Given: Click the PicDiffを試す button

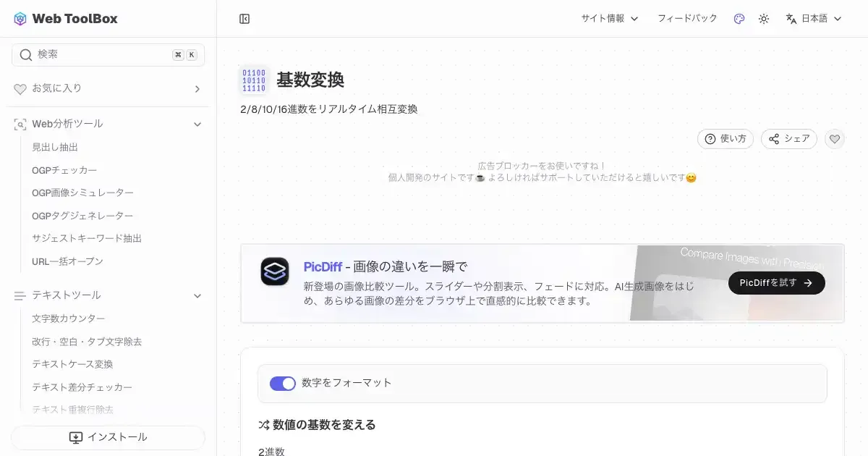Looking at the screenshot, I should click(x=776, y=283).
